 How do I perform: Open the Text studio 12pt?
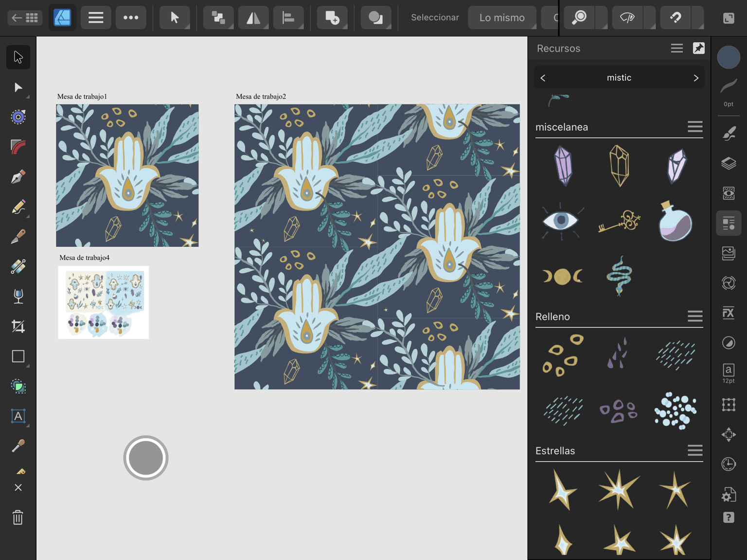(x=729, y=373)
